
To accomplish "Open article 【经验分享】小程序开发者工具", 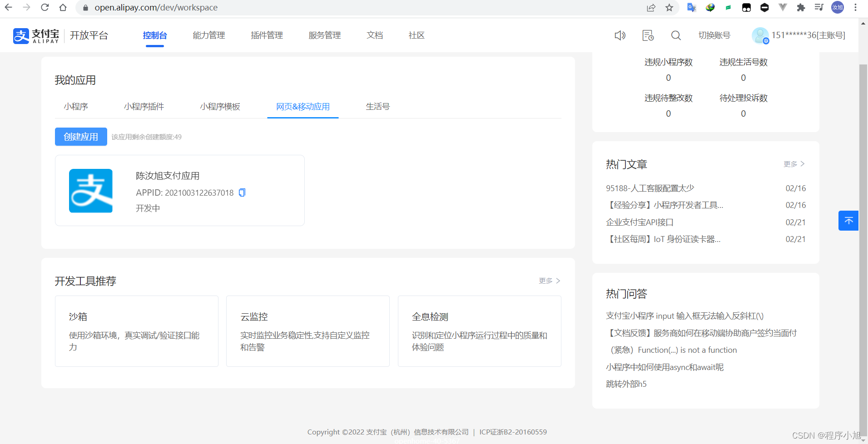I will [x=665, y=205].
